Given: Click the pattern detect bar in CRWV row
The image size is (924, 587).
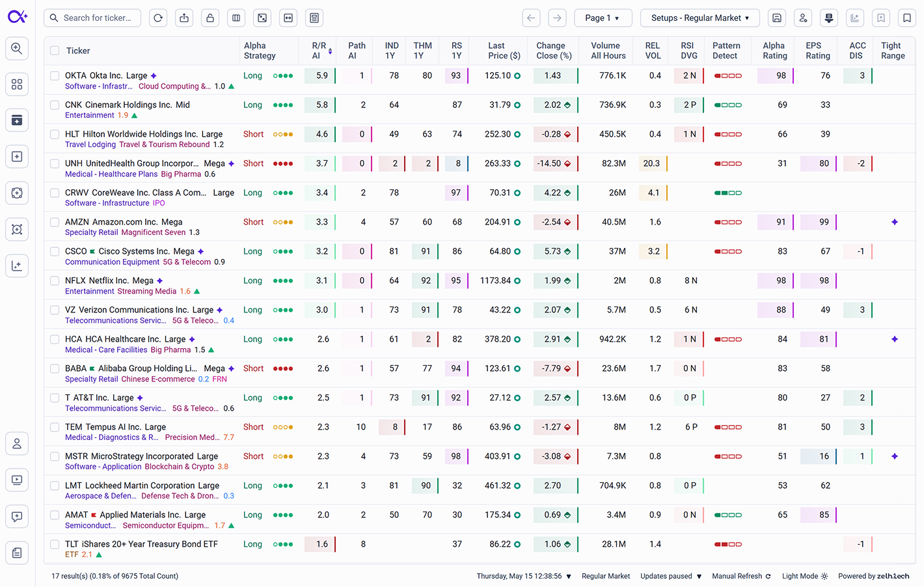Looking at the screenshot, I should (x=728, y=193).
